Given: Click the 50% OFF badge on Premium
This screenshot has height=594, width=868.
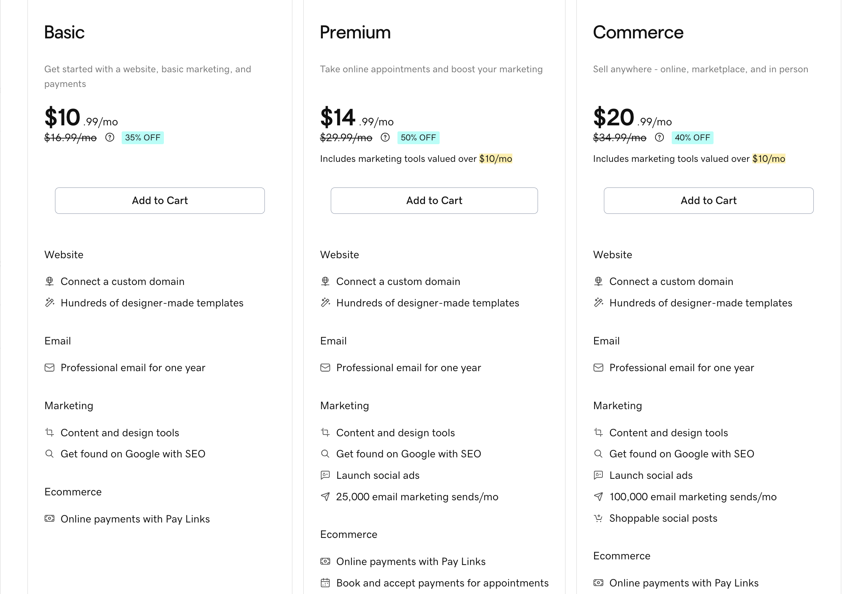Looking at the screenshot, I should (418, 138).
